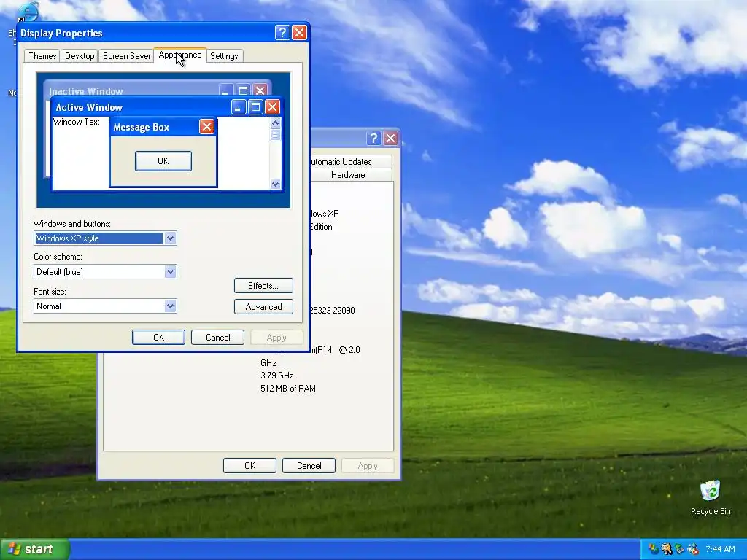Click the Safely Remove Hardware tray icon
The height and width of the screenshot is (560, 747).
(x=679, y=549)
